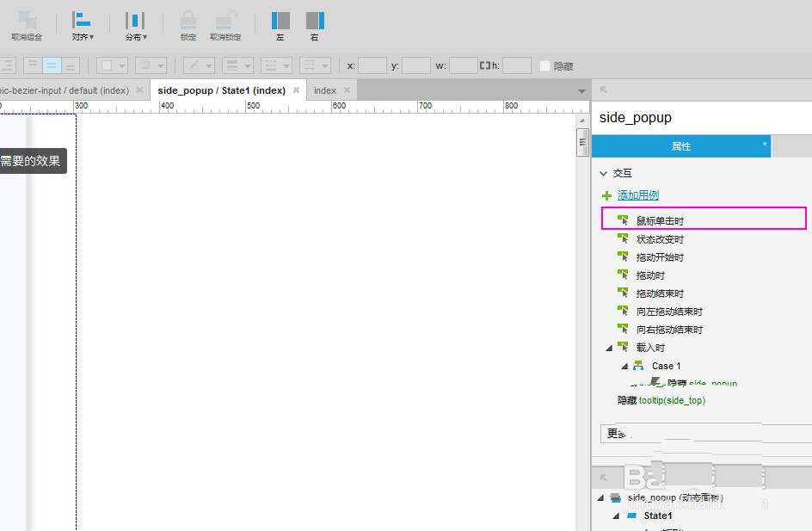Click the w width input field
812x531 pixels.
463,65
